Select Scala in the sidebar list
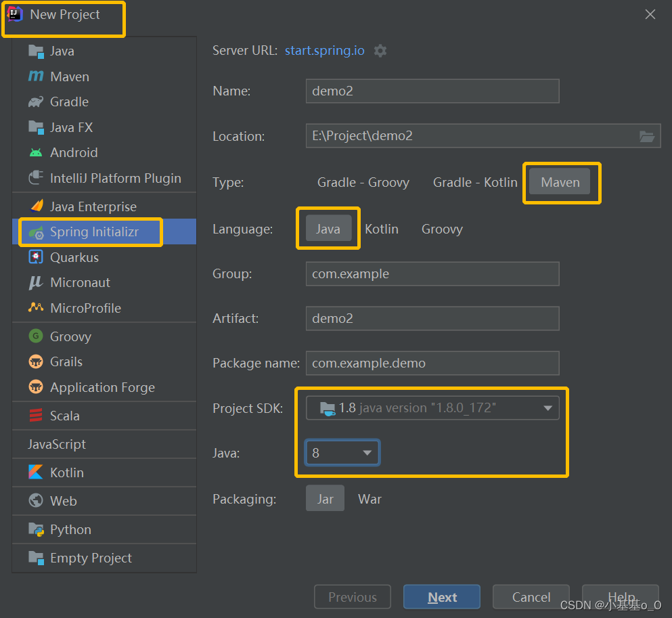Image resolution: width=672 pixels, height=618 pixels. pos(104,416)
